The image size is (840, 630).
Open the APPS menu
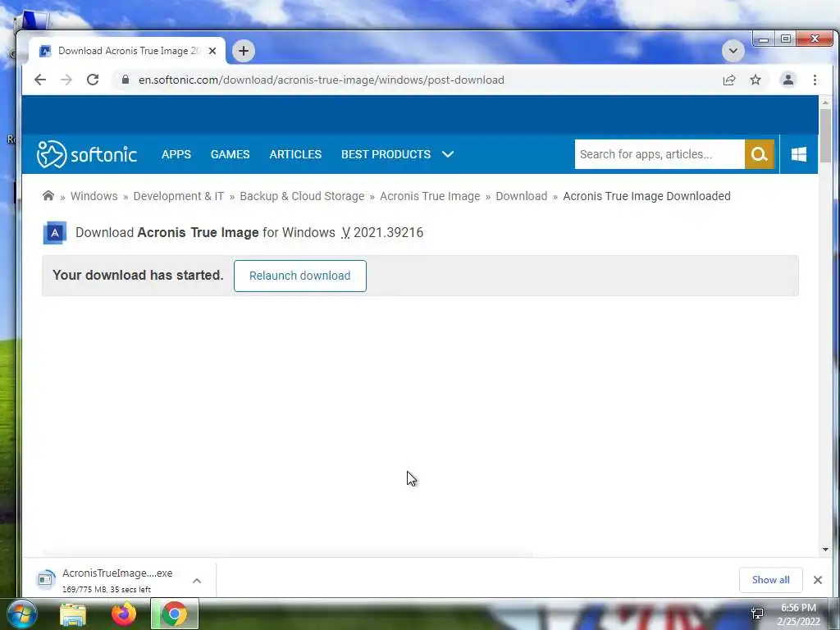176,154
